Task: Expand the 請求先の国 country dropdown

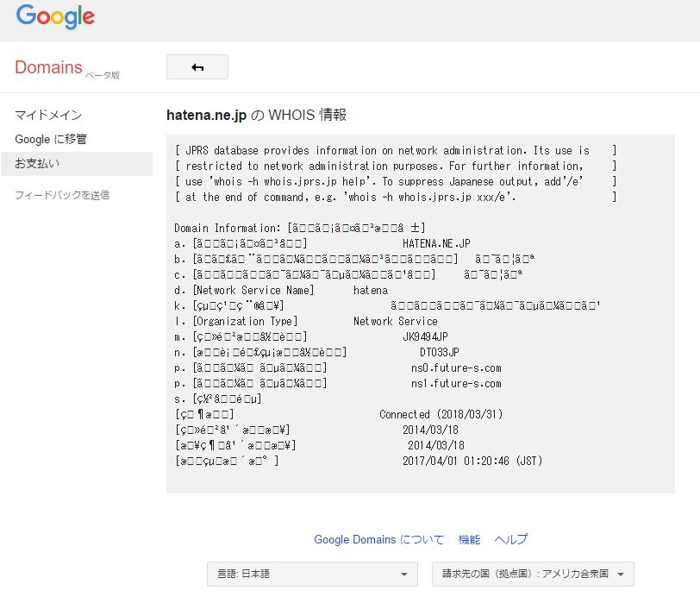Action: click(x=533, y=574)
